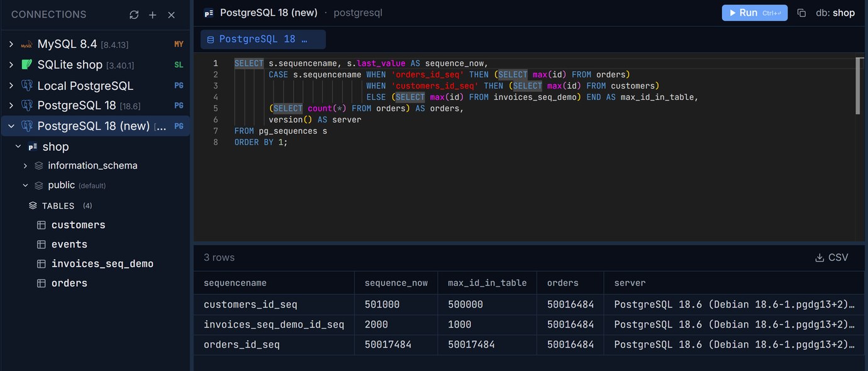Click the PostgreSQL 18 (new) elephant icon
The width and height of the screenshot is (868, 371).
[26, 126]
